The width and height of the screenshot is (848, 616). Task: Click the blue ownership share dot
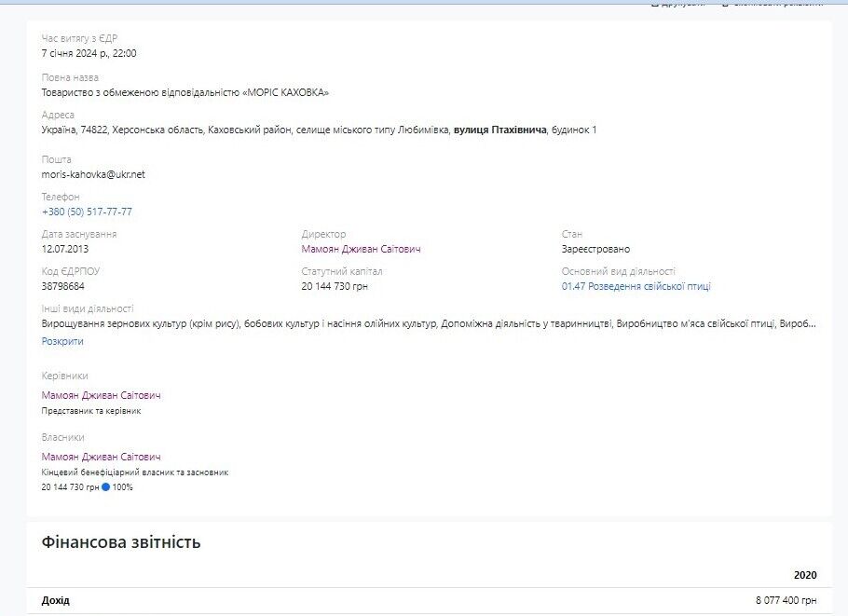tap(106, 486)
